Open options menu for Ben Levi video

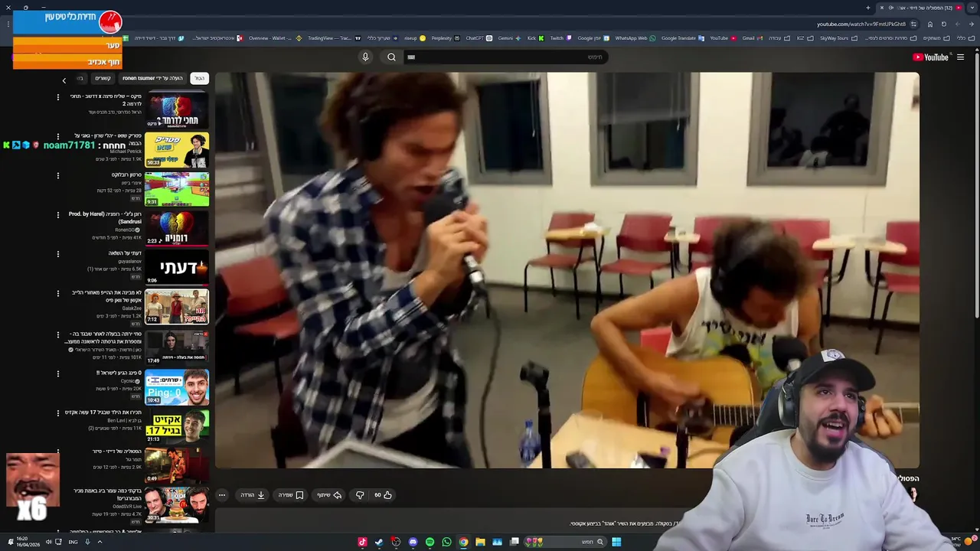coord(57,413)
